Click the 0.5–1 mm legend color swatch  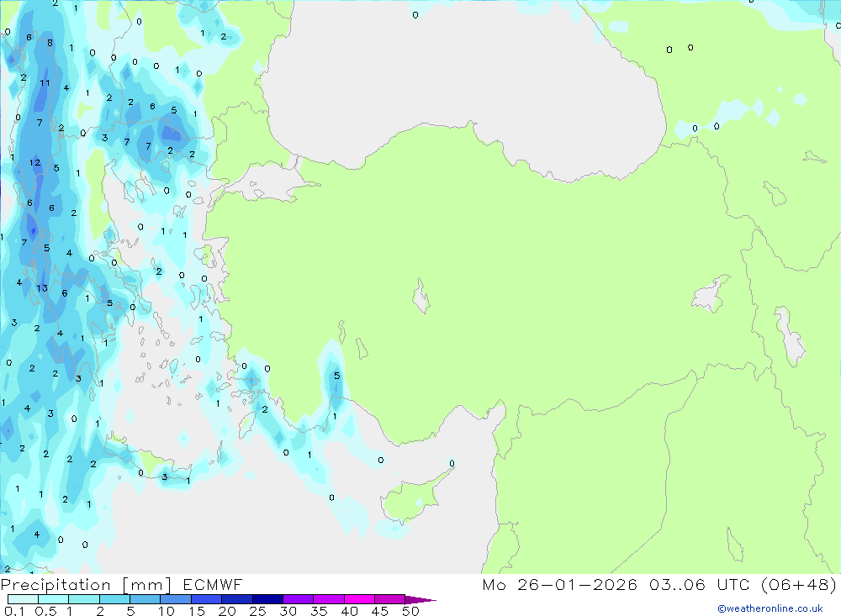pos(53,599)
